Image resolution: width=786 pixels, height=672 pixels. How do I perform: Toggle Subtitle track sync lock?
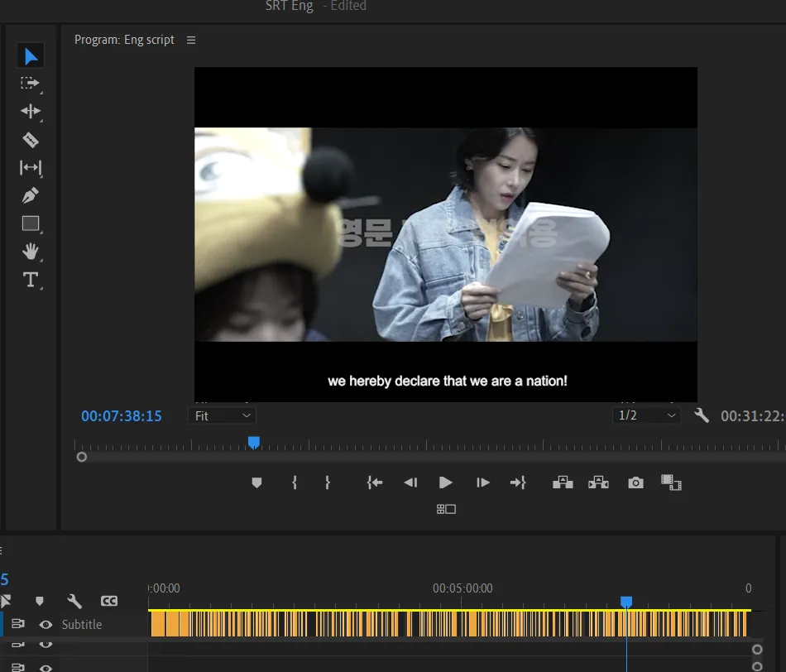coord(17,624)
